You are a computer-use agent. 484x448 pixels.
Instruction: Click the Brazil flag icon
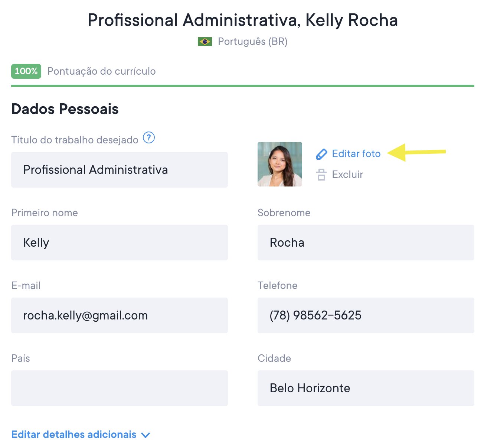[x=205, y=42]
